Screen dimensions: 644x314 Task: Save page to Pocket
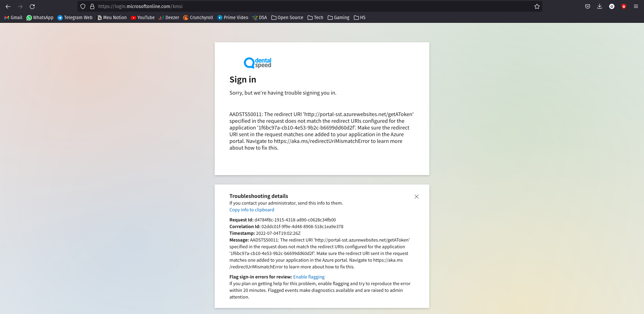point(588,6)
